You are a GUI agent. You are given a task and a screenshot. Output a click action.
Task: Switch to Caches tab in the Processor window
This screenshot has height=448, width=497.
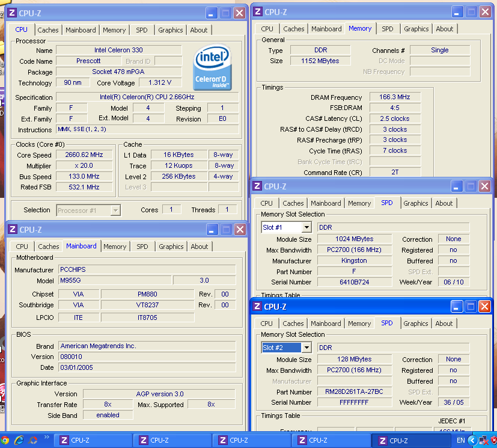[x=48, y=30]
